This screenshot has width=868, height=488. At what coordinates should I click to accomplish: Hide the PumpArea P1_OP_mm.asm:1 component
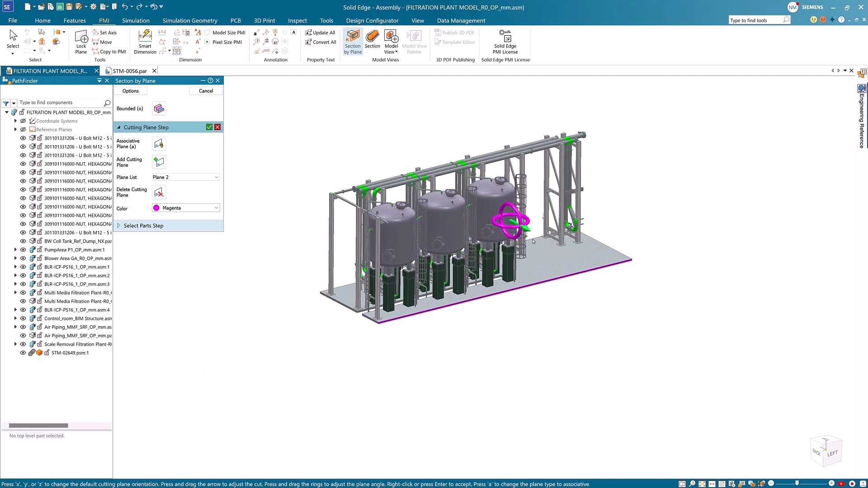[23, 250]
